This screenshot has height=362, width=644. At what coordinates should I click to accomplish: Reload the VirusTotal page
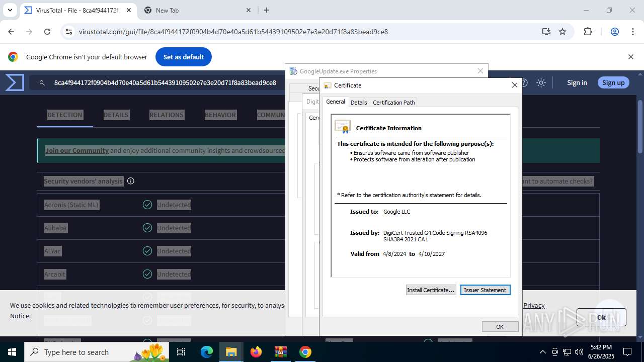tap(47, 32)
